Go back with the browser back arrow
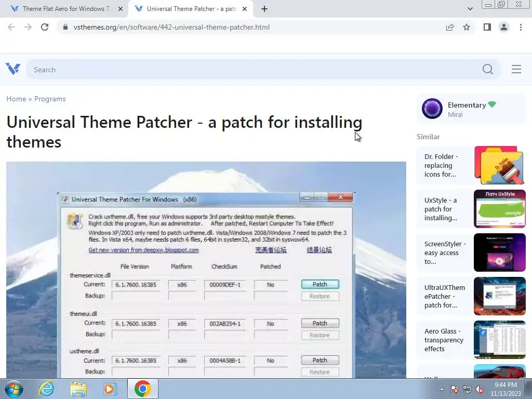This screenshot has height=399, width=532. (11, 27)
